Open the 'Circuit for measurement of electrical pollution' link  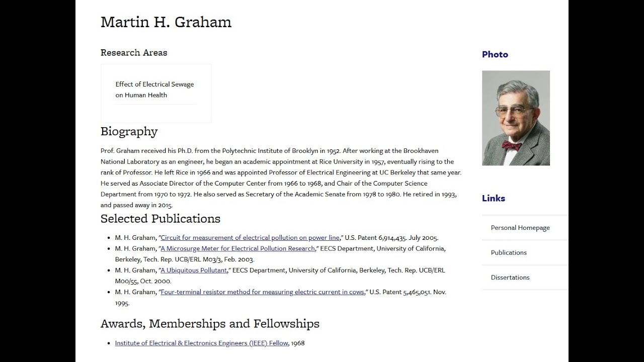250,238
